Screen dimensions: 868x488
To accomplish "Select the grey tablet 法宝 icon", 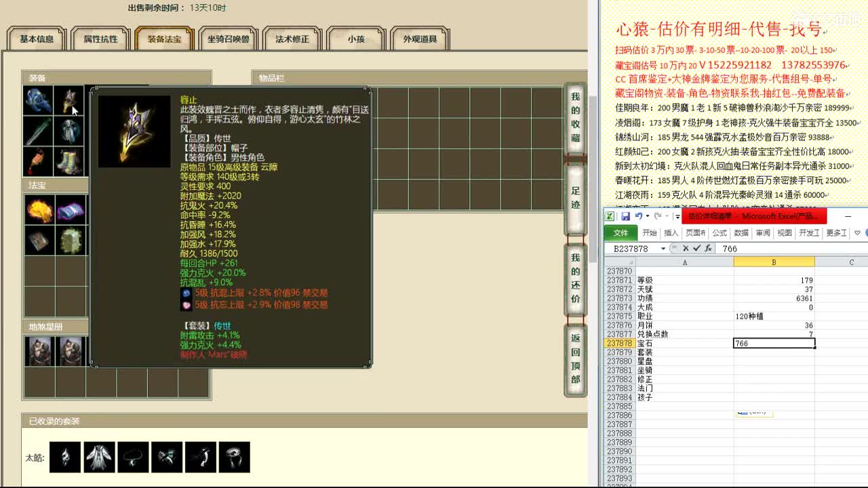I will [39, 241].
